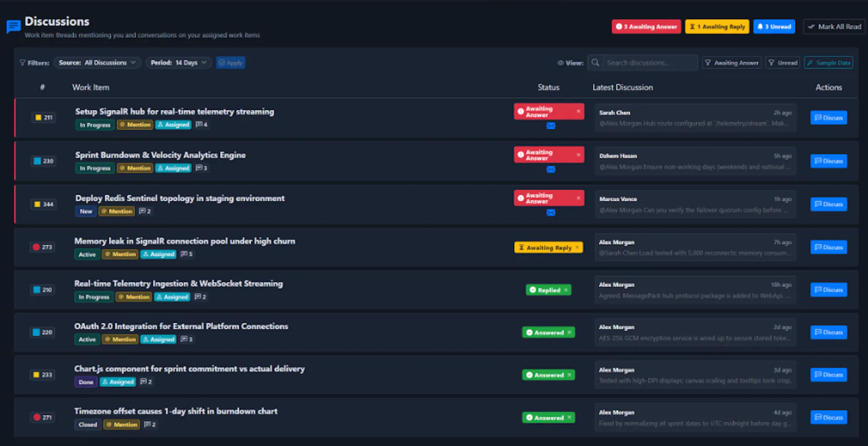
Task: Remove Awaiting Reply status on Memory leak row
Action: [577, 247]
